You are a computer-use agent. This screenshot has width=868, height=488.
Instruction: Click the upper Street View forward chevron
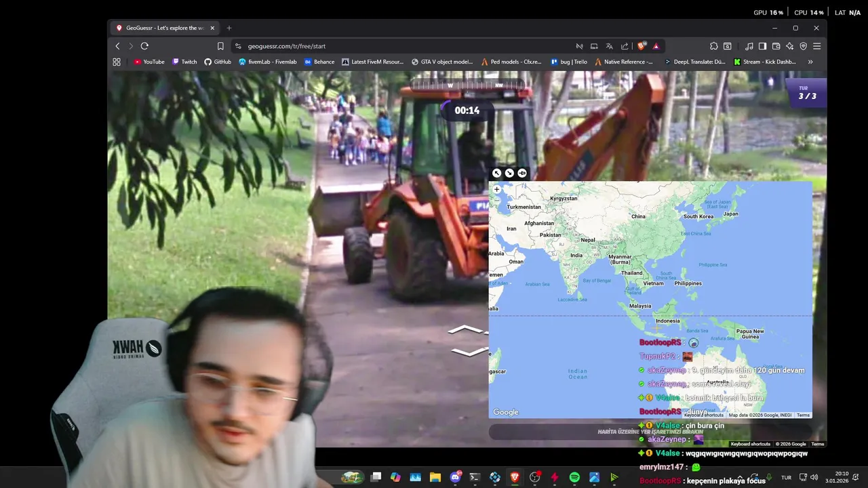click(x=467, y=330)
